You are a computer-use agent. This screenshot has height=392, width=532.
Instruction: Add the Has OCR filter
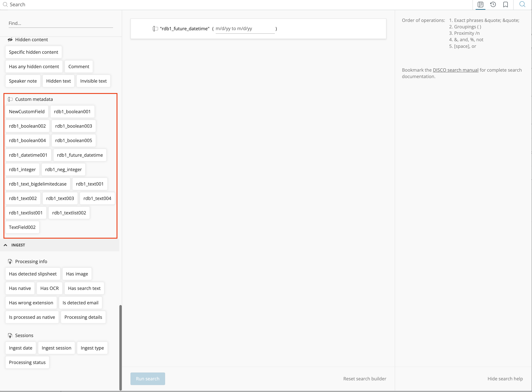[49, 288]
